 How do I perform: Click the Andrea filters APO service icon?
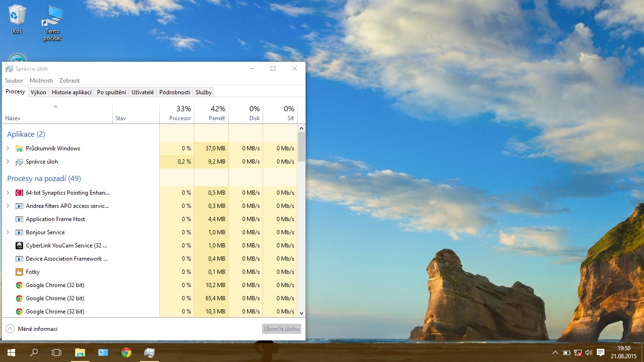click(19, 206)
